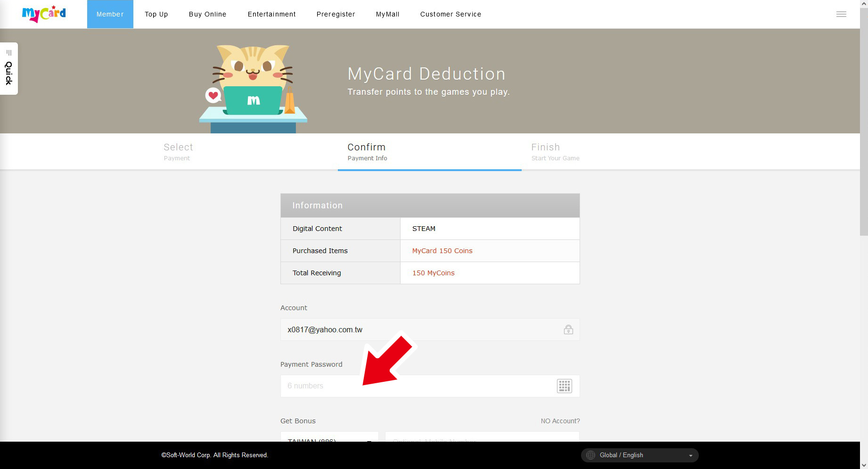The height and width of the screenshot is (469, 868).
Task: Select the Select Payment step
Action: pos(246,152)
